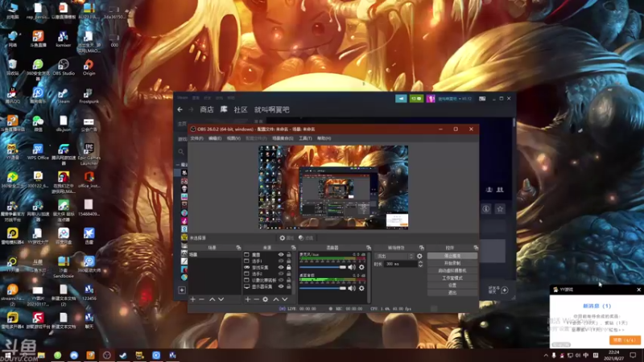Open the OBS 文件(F) menu

[x=196, y=138]
